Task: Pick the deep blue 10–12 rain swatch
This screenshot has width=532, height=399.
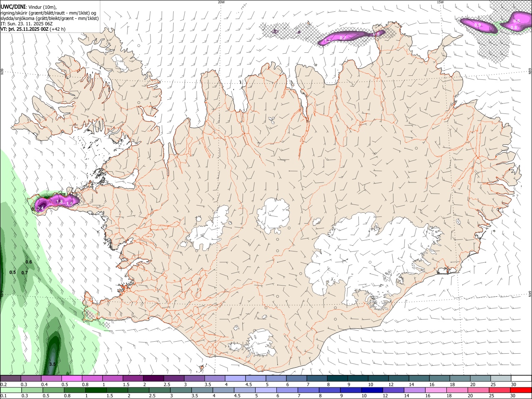Action: (x=373, y=390)
